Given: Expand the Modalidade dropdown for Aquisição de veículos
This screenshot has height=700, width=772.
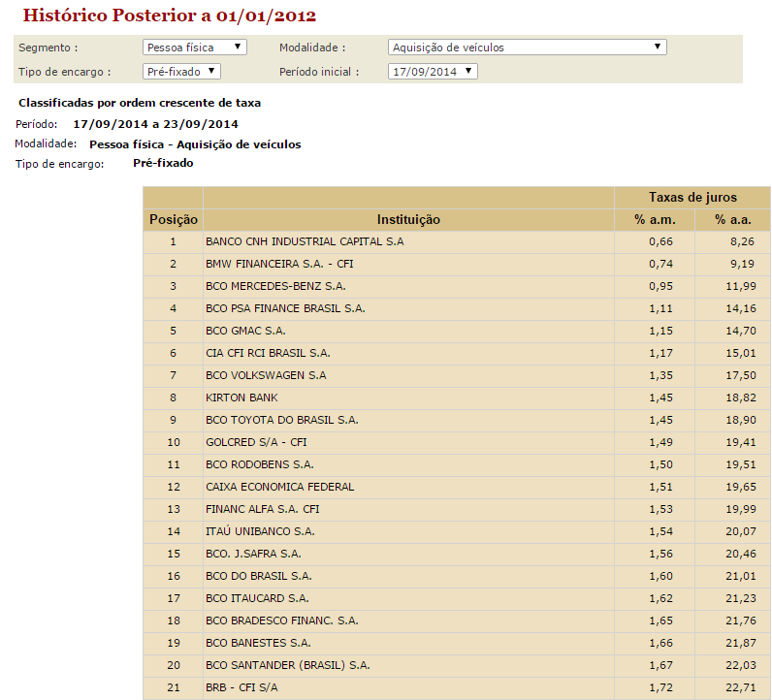Looking at the screenshot, I should tap(527, 47).
